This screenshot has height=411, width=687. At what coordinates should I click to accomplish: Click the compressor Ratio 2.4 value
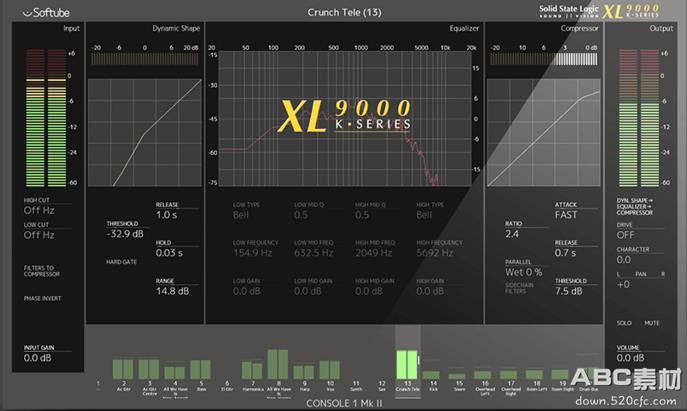pyautogui.click(x=512, y=234)
